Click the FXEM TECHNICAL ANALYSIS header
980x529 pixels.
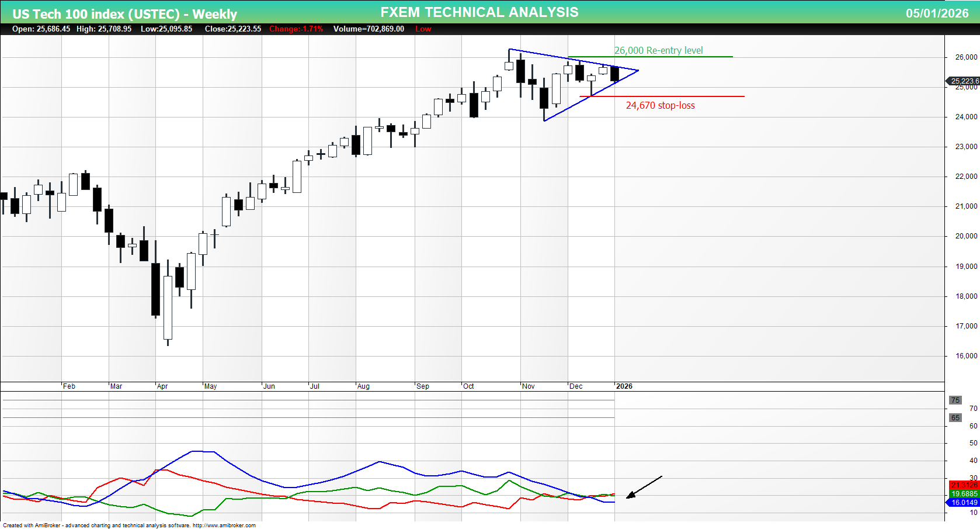pyautogui.click(x=479, y=11)
